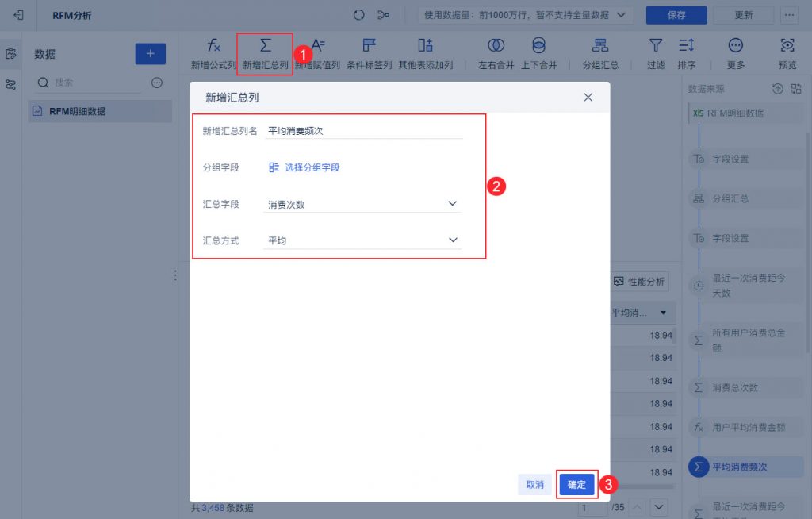Click 条件标签列 toolbar icon
Screen dimensions: 812x519
(370, 54)
